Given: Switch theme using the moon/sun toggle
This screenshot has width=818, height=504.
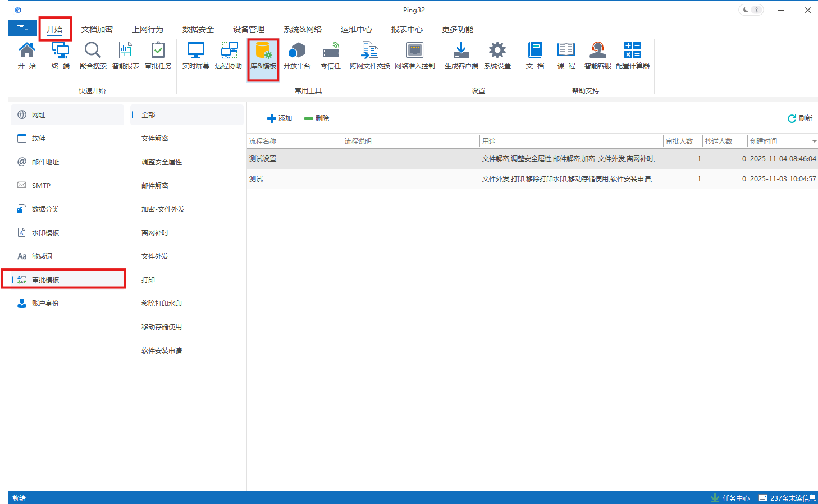Looking at the screenshot, I should [x=751, y=10].
